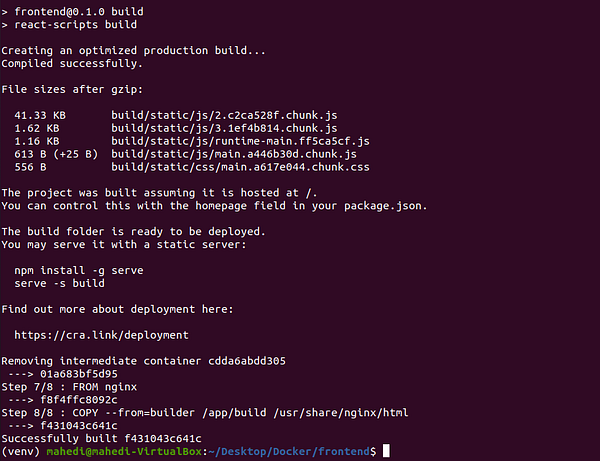The height and width of the screenshot is (461, 600).
Task: Click the 3.1ef4b814.chunk.js file path
Action: pyautogui.click(x=224, y=128)
